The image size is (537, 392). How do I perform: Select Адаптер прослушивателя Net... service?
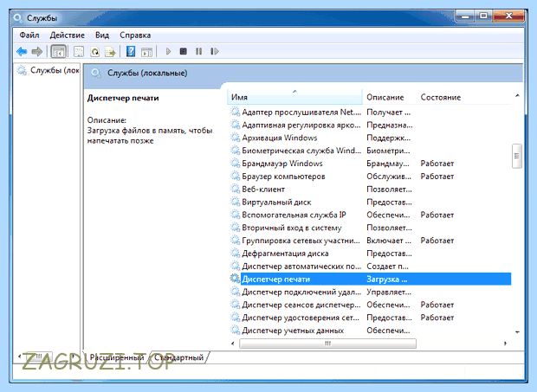click(301, 112)
